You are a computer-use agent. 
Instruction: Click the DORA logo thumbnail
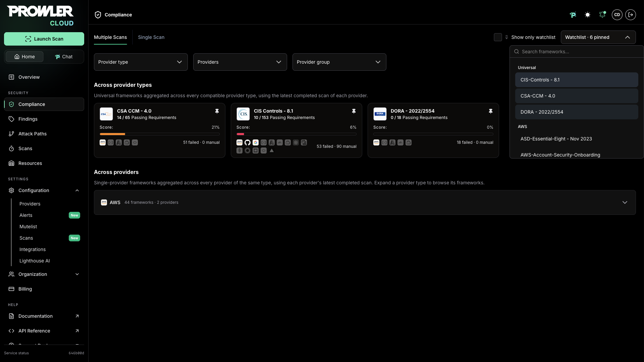click(380, 114)
